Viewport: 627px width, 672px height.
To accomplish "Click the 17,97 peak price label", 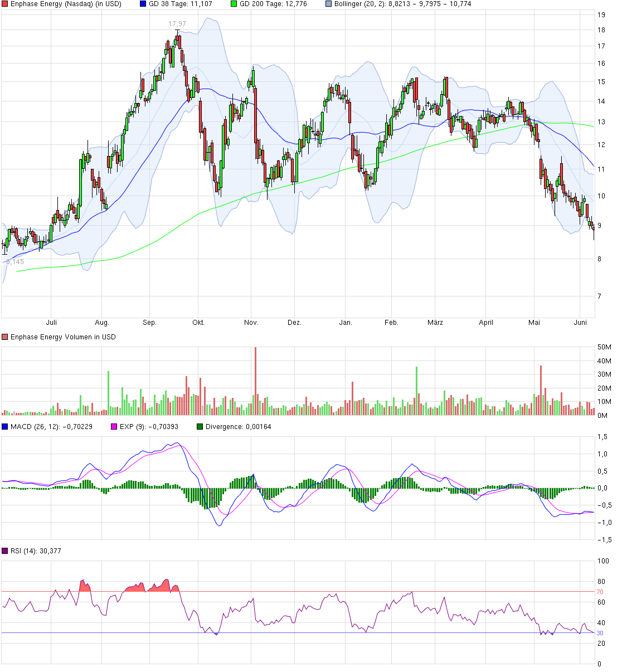I will coord(176,25).
